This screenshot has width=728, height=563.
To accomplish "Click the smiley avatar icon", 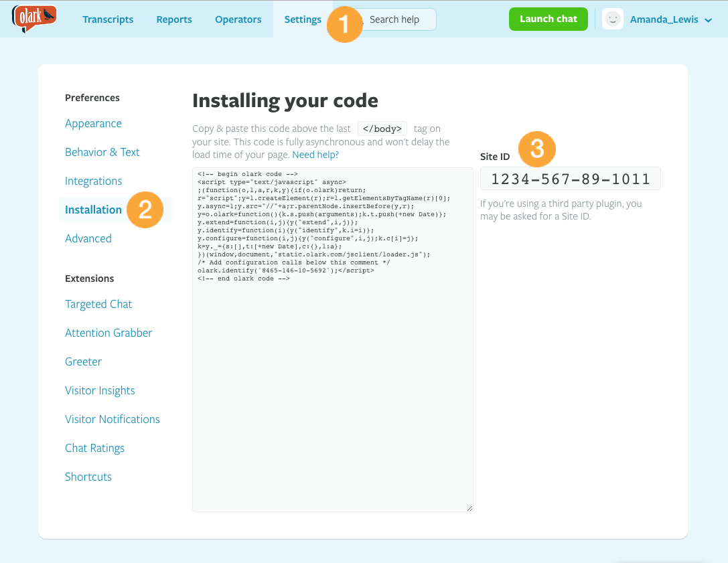I will pos(612,19).
